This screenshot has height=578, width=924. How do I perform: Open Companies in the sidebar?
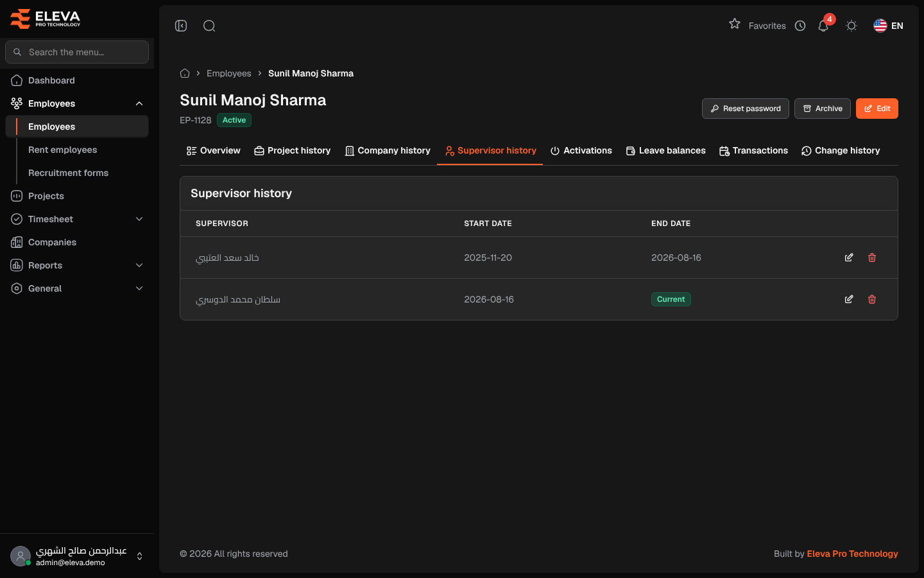click(77, 242)
